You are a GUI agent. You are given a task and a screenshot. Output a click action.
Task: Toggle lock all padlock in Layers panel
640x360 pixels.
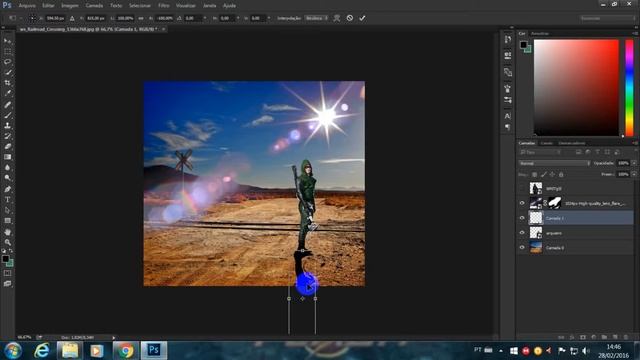[561, 175]
